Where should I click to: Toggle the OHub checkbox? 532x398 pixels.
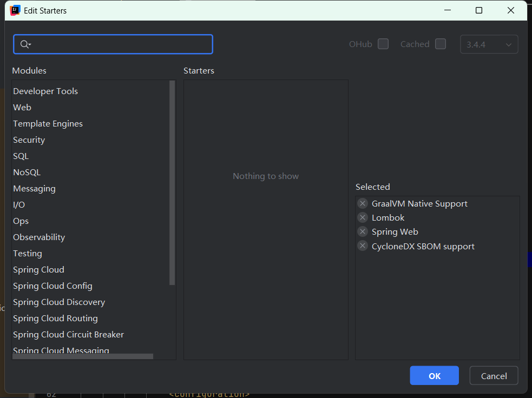coord(383,44)
